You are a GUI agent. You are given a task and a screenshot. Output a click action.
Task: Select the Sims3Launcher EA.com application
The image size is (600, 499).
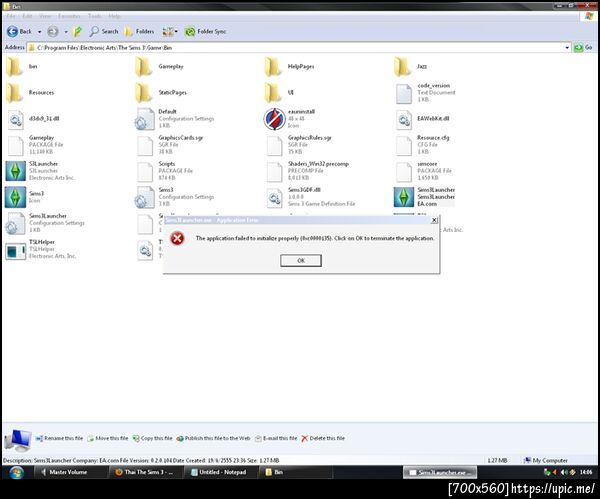(424, 197)
